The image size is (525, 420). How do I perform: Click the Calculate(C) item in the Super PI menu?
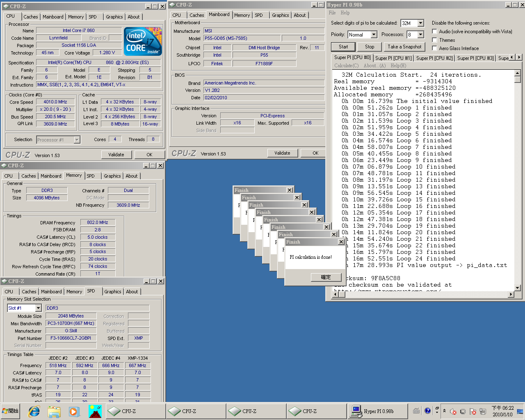point(346,66)
